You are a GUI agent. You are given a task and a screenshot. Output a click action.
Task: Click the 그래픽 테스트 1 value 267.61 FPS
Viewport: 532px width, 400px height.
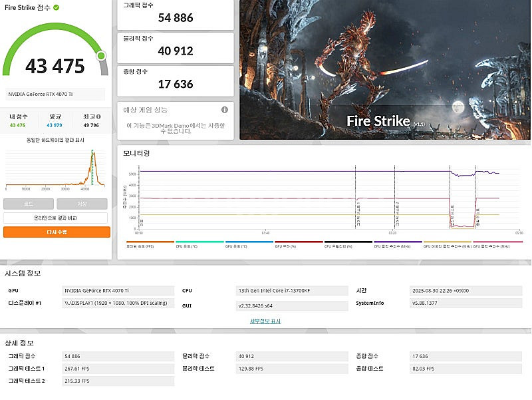click(118, 369)
